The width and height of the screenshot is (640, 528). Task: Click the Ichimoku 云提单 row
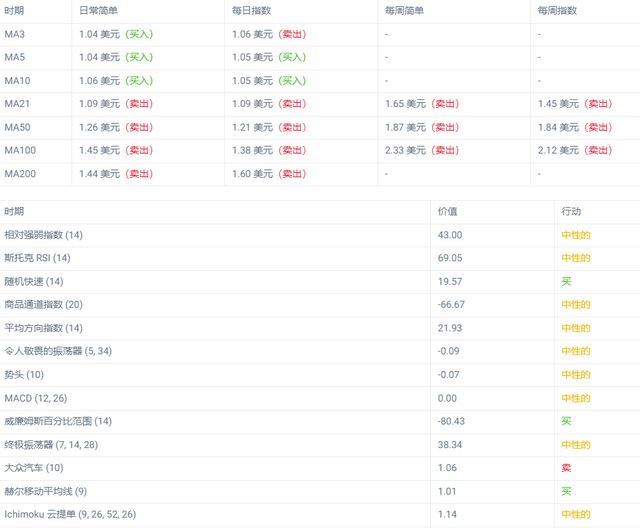tap(320, 514)
